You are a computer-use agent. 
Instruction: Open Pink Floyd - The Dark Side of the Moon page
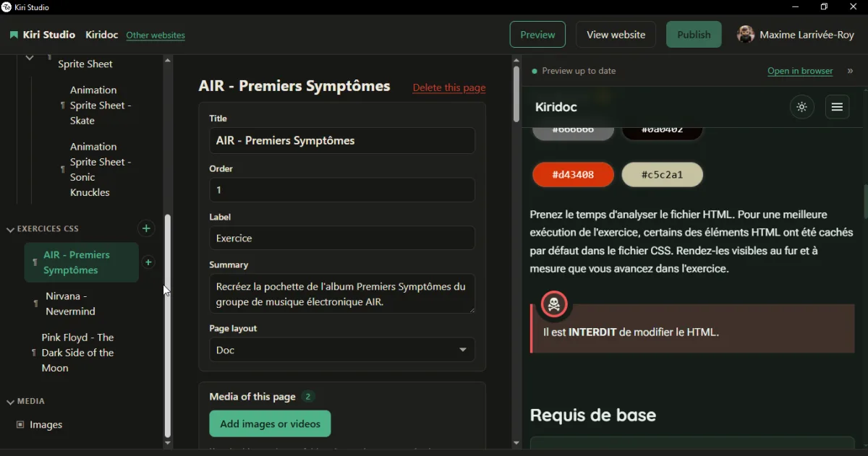pos(77,353)
